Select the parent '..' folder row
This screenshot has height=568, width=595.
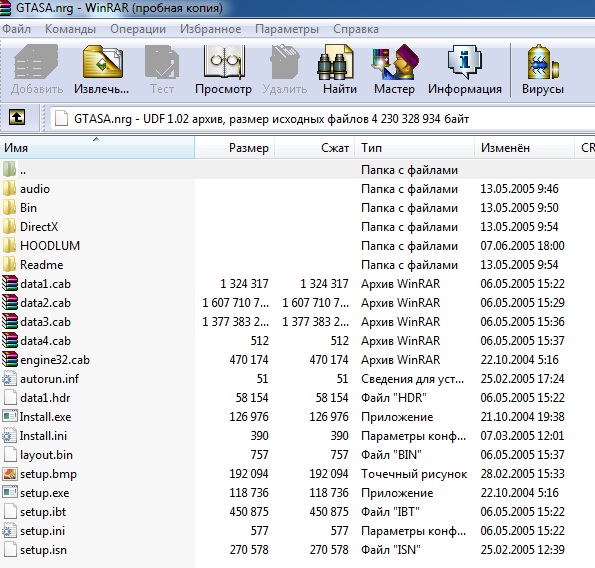click(298, 170)
